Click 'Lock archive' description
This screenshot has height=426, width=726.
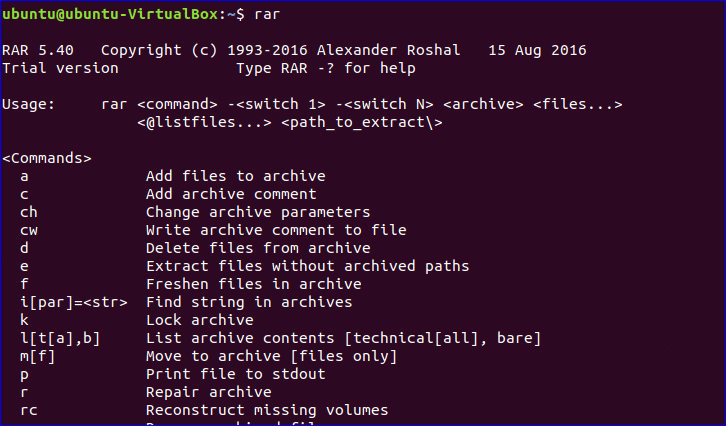200,320
